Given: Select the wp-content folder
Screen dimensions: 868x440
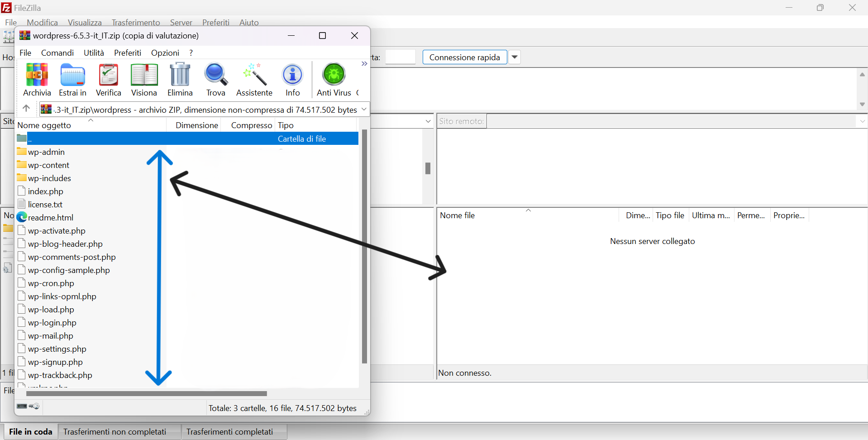Looking at the screenshot, I should click(x=48, y=165).
